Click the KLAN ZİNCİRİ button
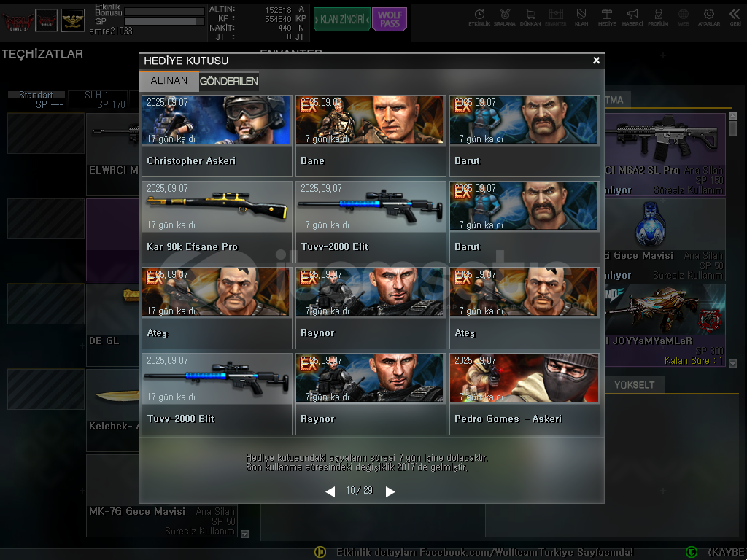Screen dimensions: 747x560 pos(341,20)
